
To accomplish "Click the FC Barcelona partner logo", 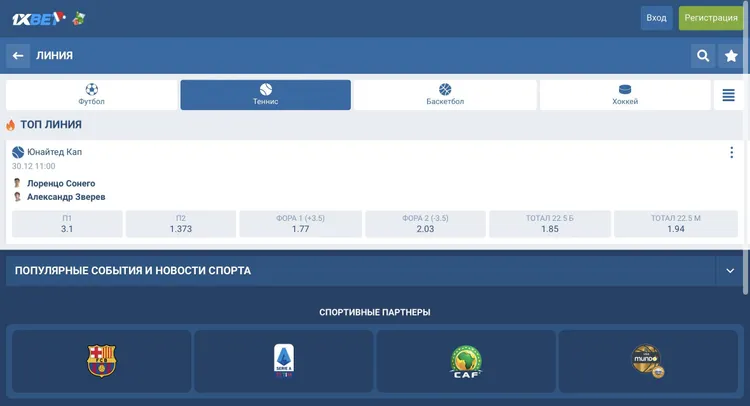I will coord(101,361).
